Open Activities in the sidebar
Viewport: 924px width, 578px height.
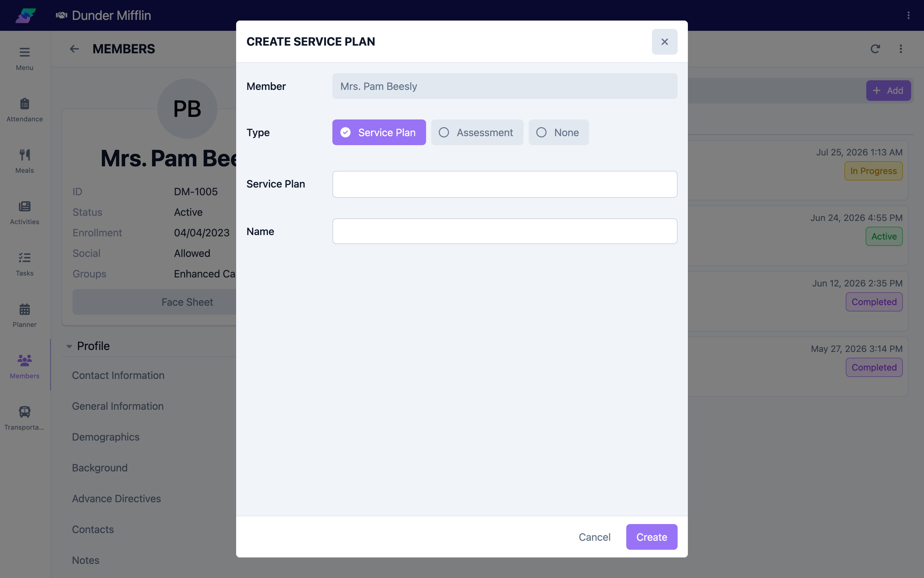(x=24, y=213)
